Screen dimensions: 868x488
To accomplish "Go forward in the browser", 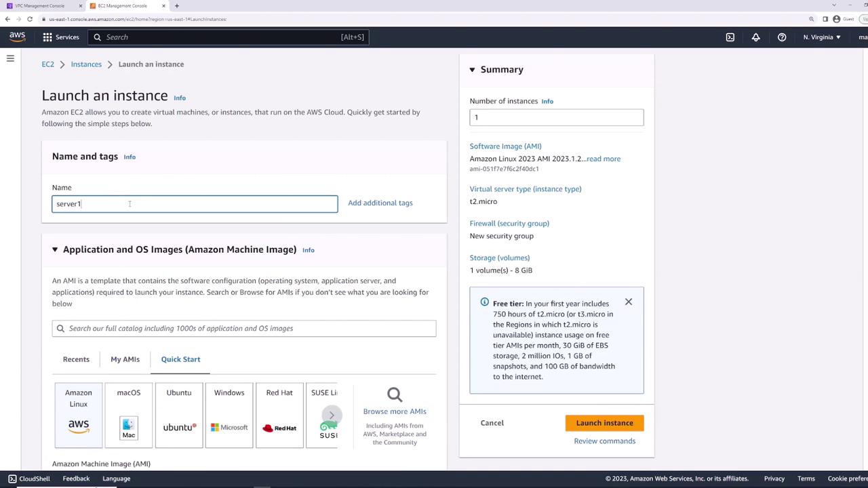I will click(18, 19).
